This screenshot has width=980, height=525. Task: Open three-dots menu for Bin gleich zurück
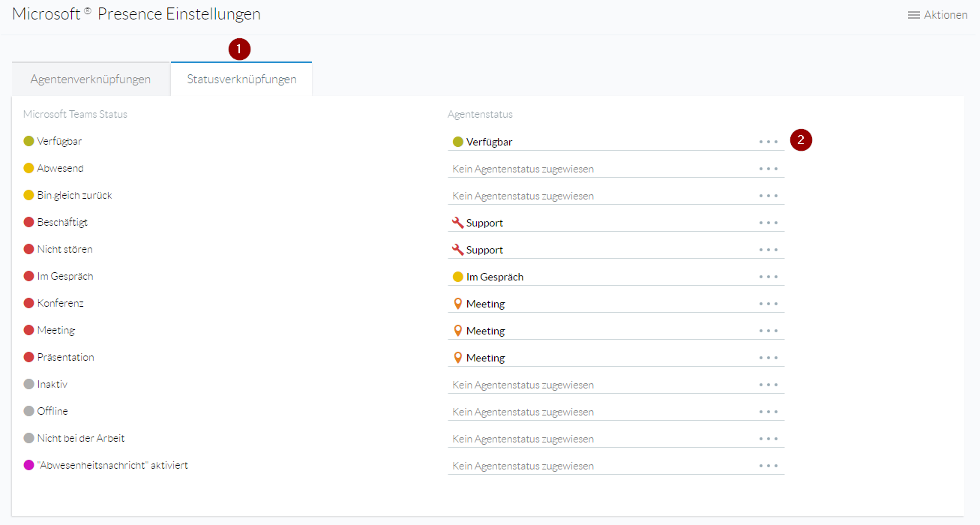[769, 196]
